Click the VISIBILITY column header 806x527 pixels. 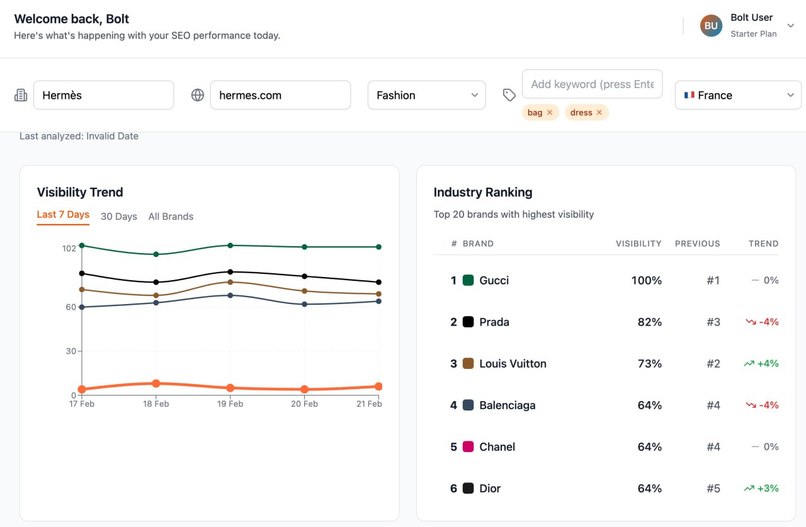coord(638,244)
